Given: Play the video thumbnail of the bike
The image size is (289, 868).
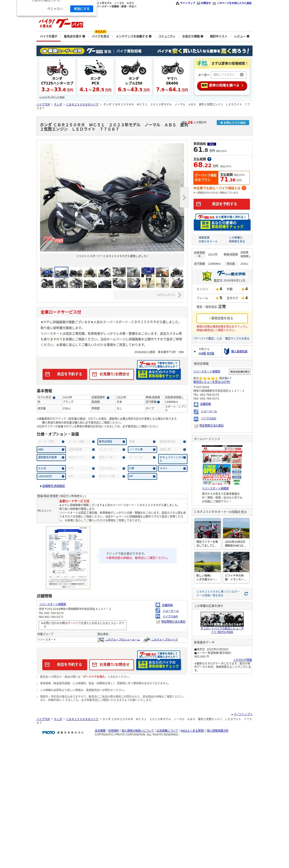Looking at the screenshot, I should tap(47, 272).
